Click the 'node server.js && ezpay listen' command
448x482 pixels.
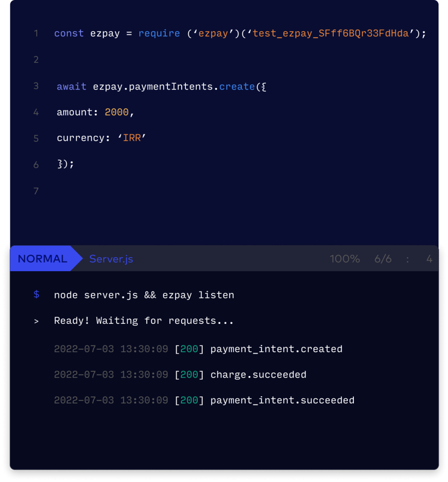pyautogui.click(x=144, y=295)
